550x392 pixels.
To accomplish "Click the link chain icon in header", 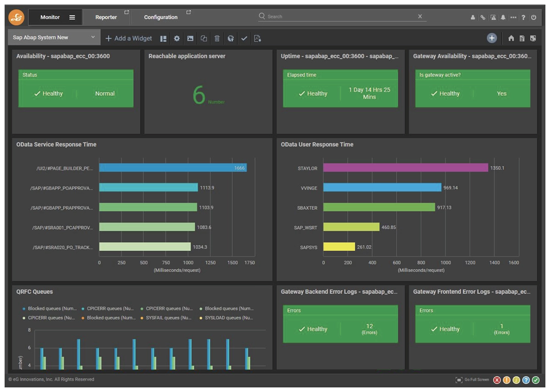I will (x=483, y=17).
